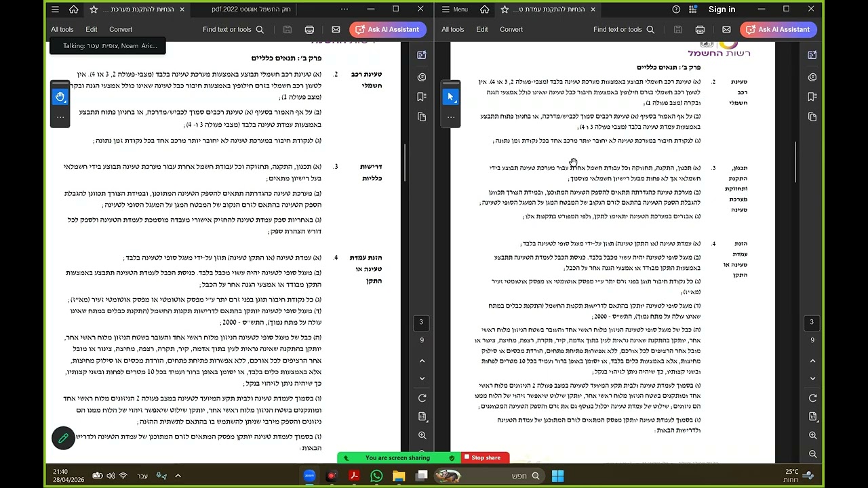Open comments panel icon in right window sidebar
Image resolution: width=868 pixels, height=488 pixels.
click(812, 77)
